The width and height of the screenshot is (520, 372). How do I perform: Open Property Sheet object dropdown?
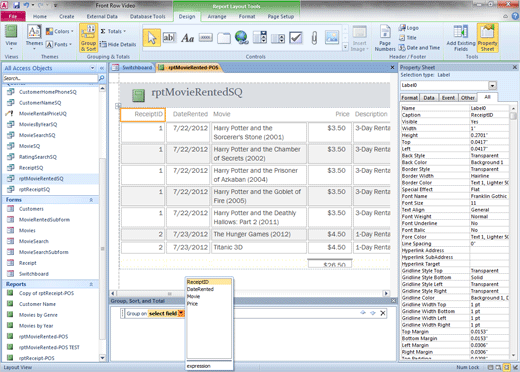pyautogui.click(x=492, y=85)
